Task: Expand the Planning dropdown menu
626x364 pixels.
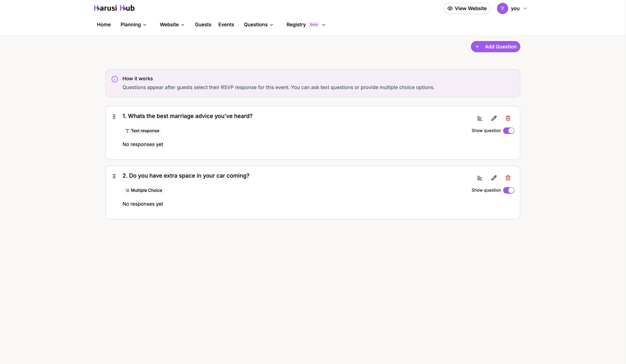Action: tap(133, 25)
